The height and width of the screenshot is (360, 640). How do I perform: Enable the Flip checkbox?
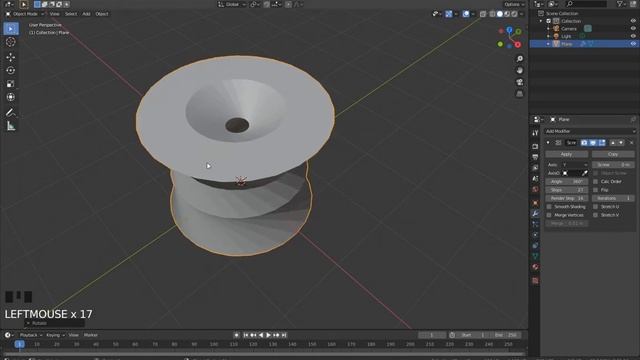[x=596, y=190]
